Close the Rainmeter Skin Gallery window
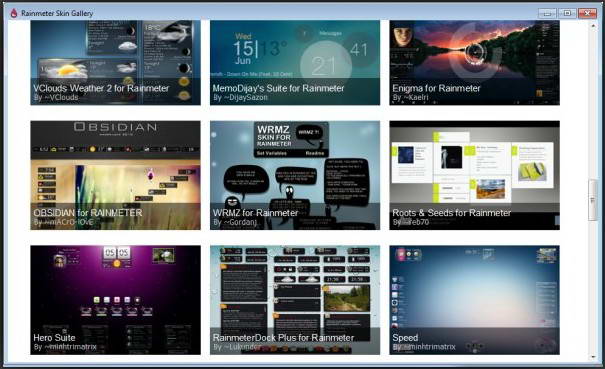Image resolution: width=605 pixels, height=369 pixels. (x=587, y=13)
